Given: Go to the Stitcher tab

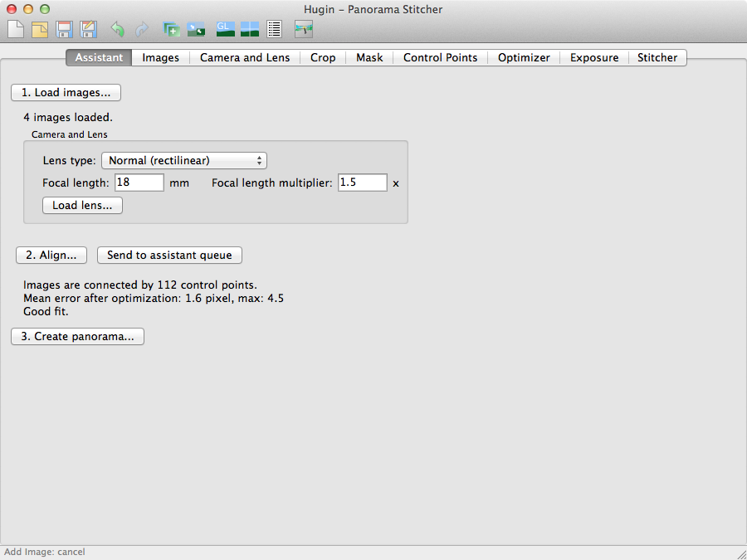Looking at the screenshot, I should 657,57.
